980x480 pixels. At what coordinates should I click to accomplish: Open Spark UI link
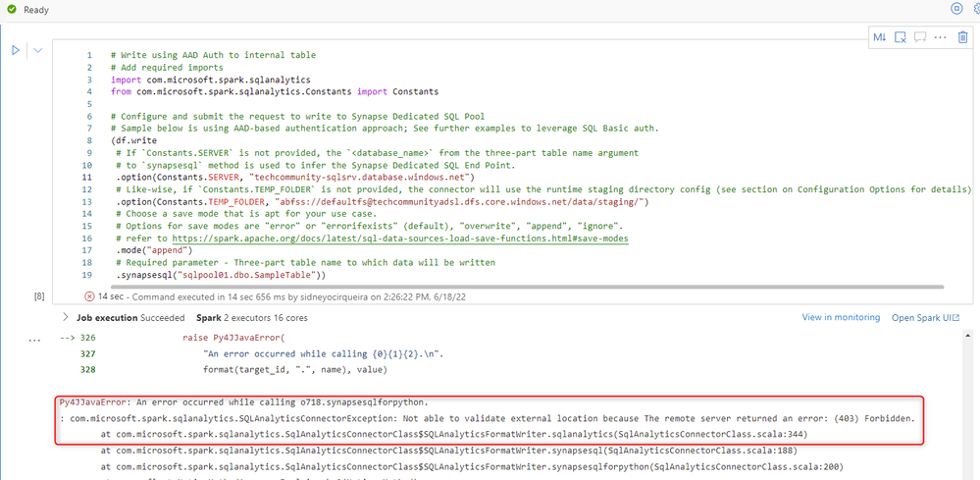pos(926,317)
